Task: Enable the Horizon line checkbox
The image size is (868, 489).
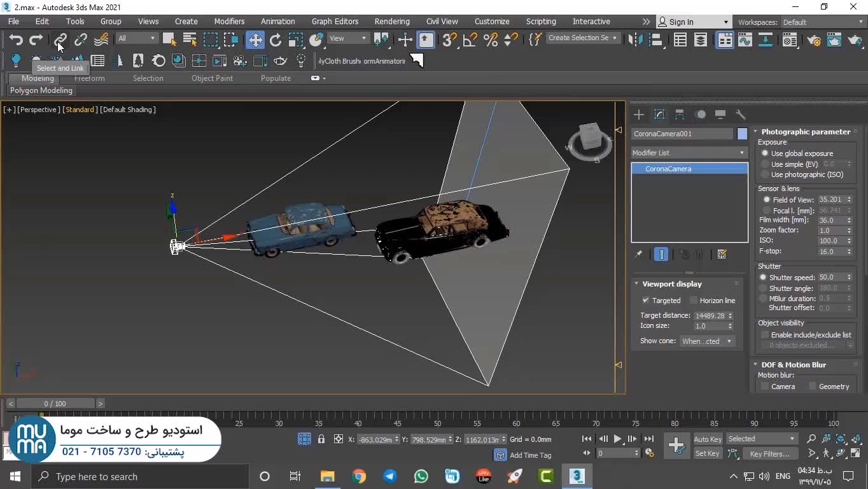Action: [694, 301]
